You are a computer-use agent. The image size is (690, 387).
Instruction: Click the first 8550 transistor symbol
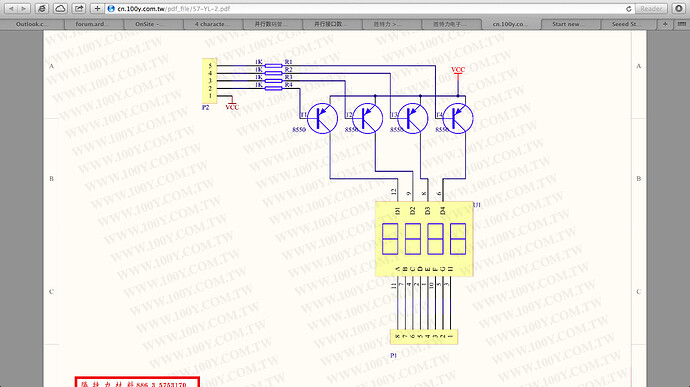tap(322, 118)
